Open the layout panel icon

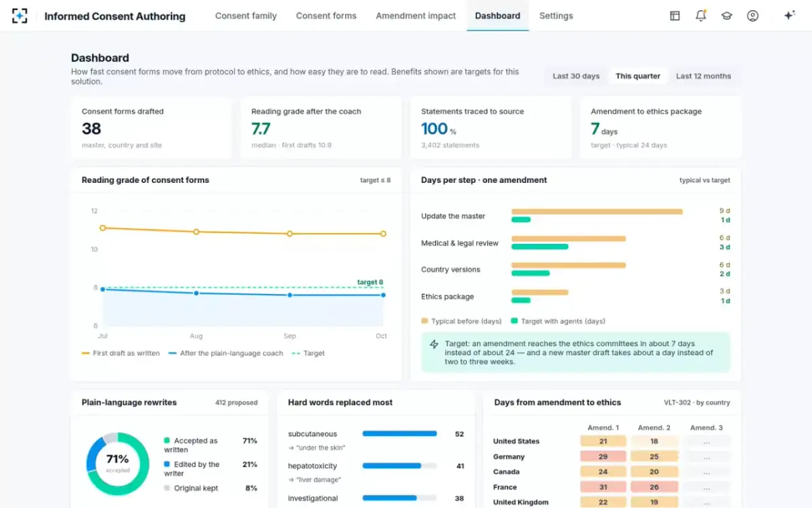[x=675, y=16]
